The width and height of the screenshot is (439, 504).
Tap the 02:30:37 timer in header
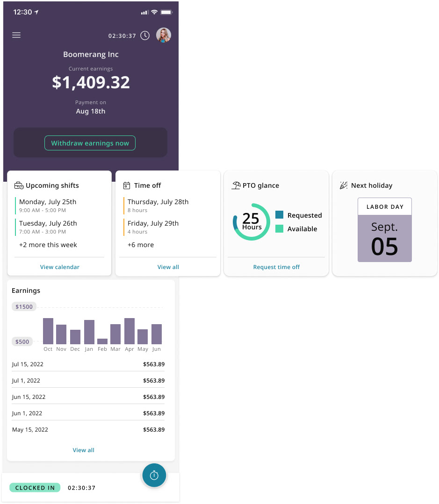click(x=122, y=35)
